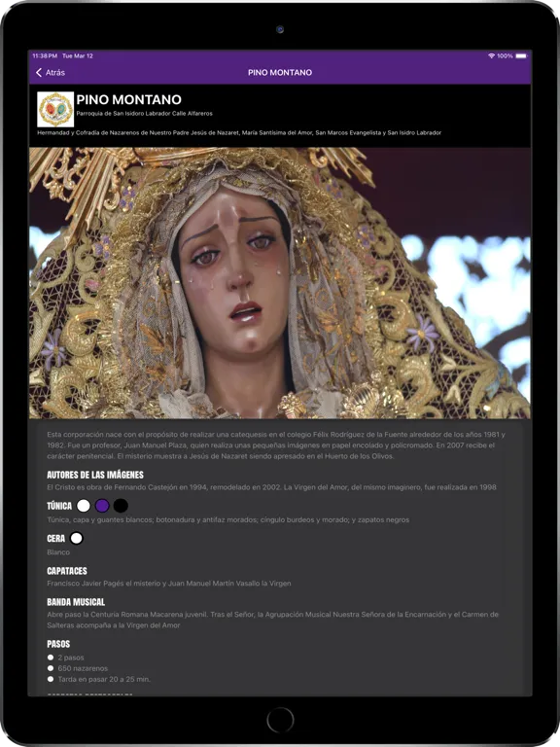The width and height of the screenshot is (560, 747).
Task: Open the Virgen del Amor photo
Action: [280, 283]
